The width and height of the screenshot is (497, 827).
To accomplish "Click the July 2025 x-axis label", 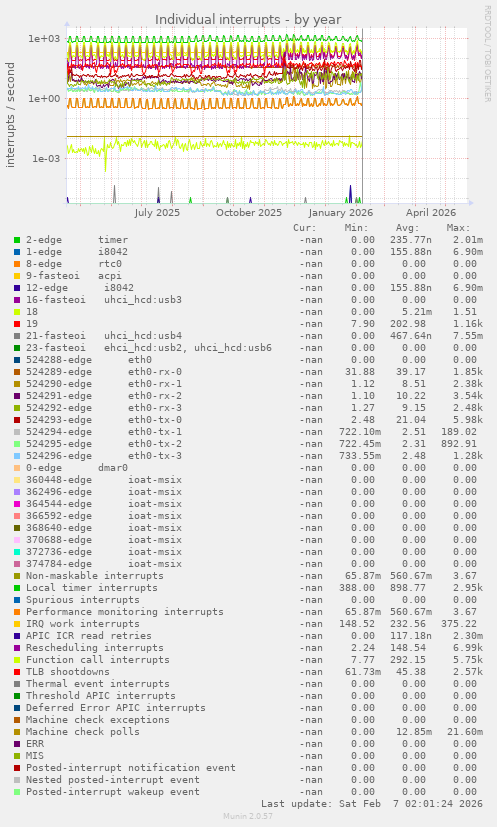I will click(x=157, y=213).
